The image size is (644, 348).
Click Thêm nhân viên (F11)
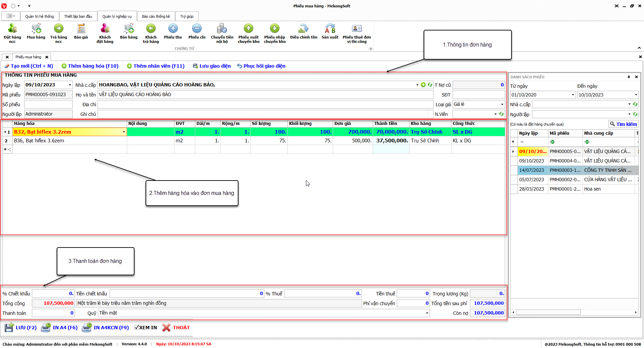click(156, 66)
